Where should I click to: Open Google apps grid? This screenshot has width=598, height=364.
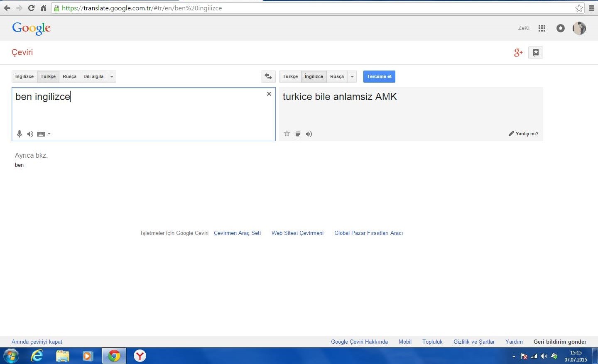click(542, 28)
